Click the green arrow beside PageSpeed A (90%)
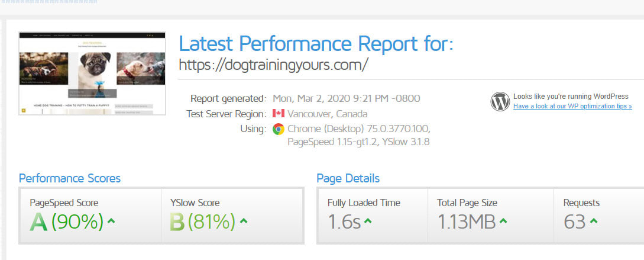Screen dimensions: 644x260 (x=112, y=222)
